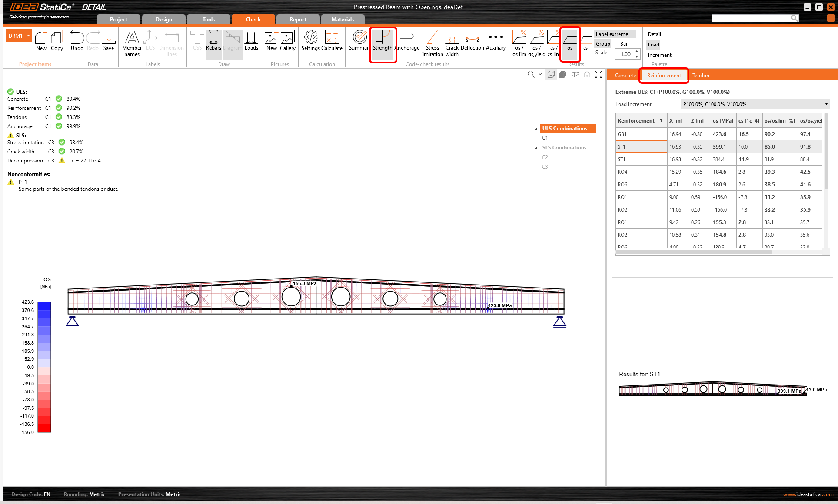
Task: Open the www.ideastatica.com link
Action: [x=808, y=494]
